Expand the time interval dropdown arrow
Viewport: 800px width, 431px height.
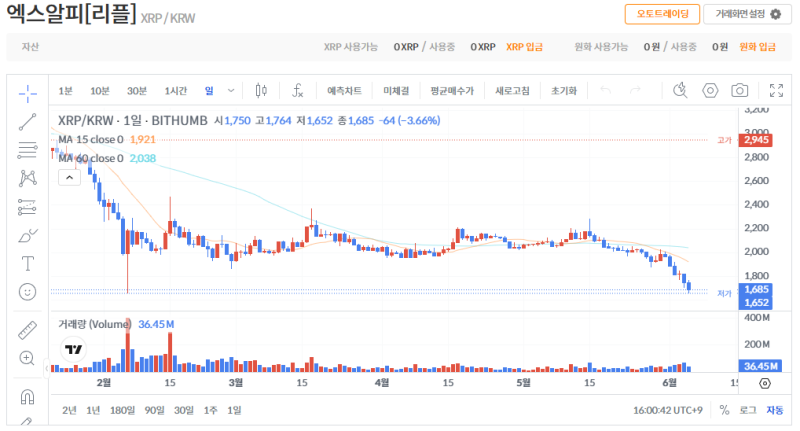pos(231,90)
